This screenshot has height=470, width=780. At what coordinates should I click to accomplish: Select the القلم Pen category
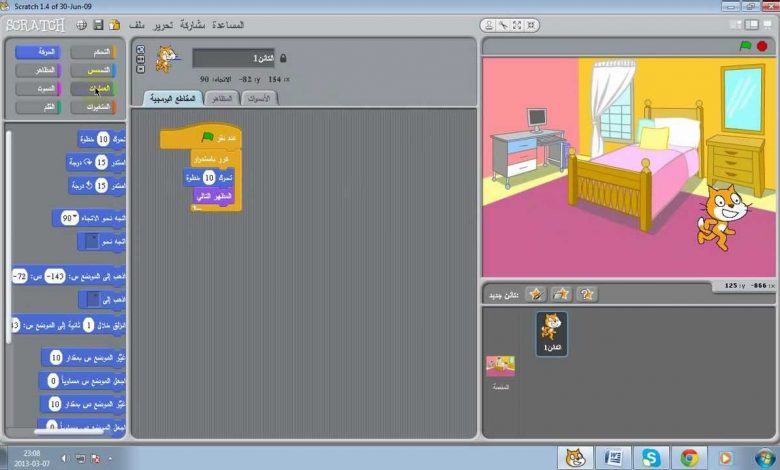[x=38, y=107]
